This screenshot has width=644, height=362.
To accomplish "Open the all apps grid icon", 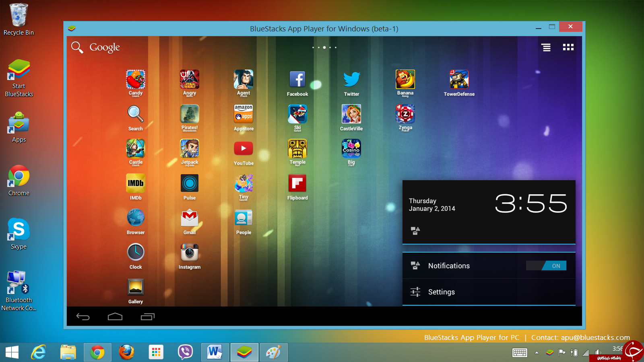I will point(568,47).
